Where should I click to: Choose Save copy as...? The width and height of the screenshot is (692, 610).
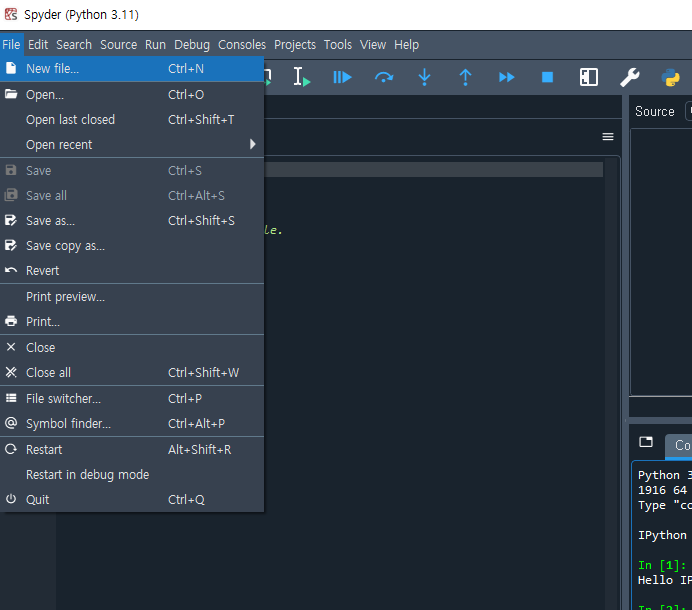coord(132,246)
